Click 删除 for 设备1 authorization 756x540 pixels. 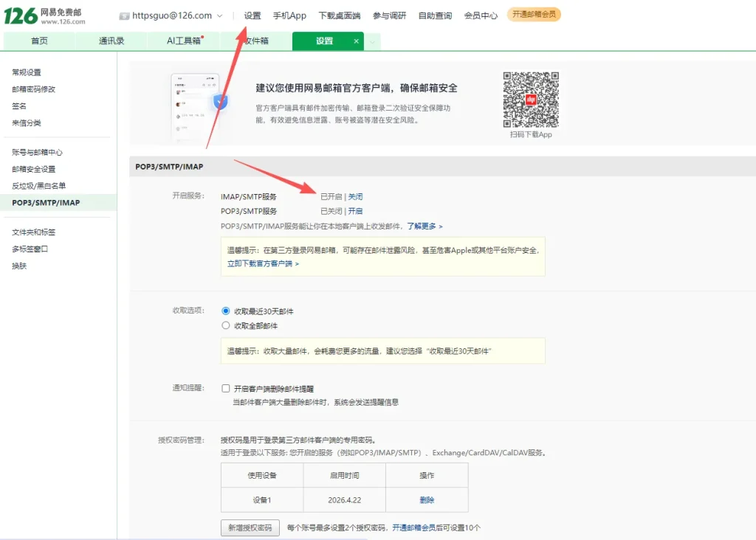pyautogui.click(x=427, y=500)
